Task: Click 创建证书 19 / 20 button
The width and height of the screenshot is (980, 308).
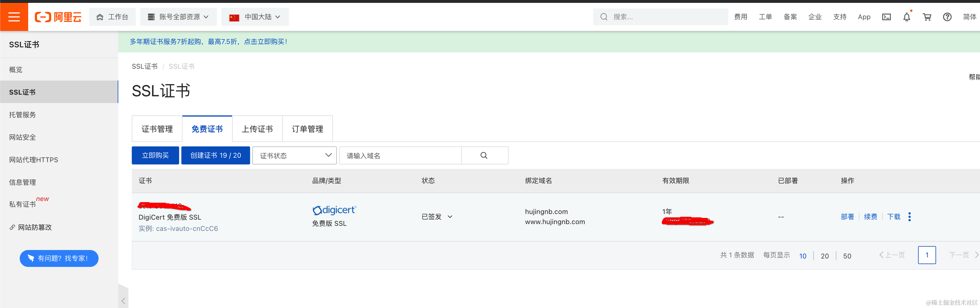Action: coord(216,155)
